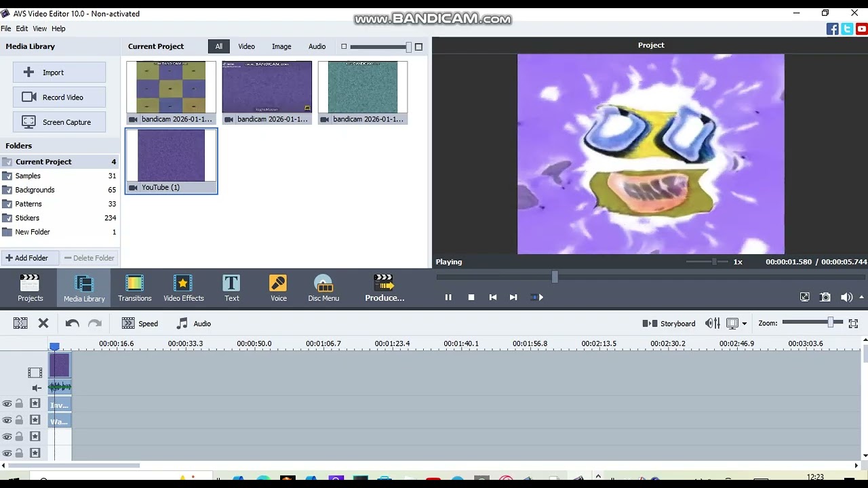Select the YouTube (1) video thumbnail
The height and width of the screenshot is (488, 868).
pyautogui.click(x=171, y=161)
